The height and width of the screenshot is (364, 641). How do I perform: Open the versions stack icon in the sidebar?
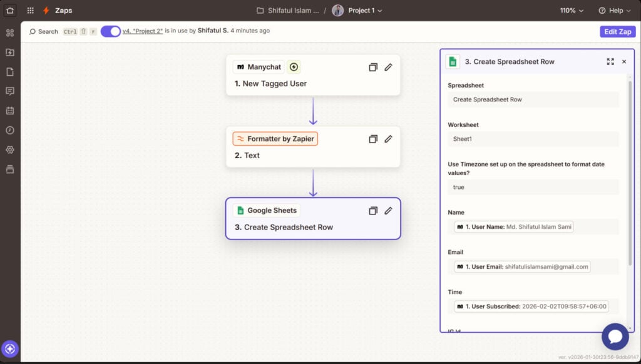(x=10, y=169)
